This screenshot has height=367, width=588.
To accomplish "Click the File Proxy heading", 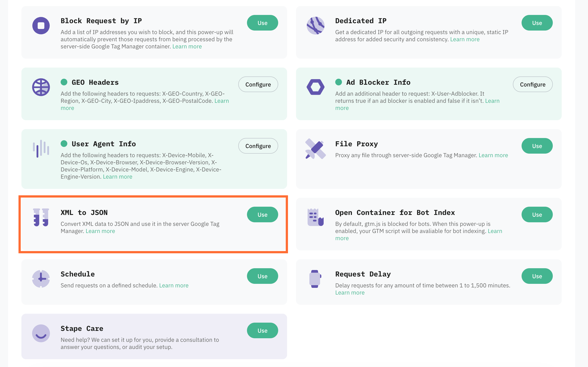I will click(356, 144).
